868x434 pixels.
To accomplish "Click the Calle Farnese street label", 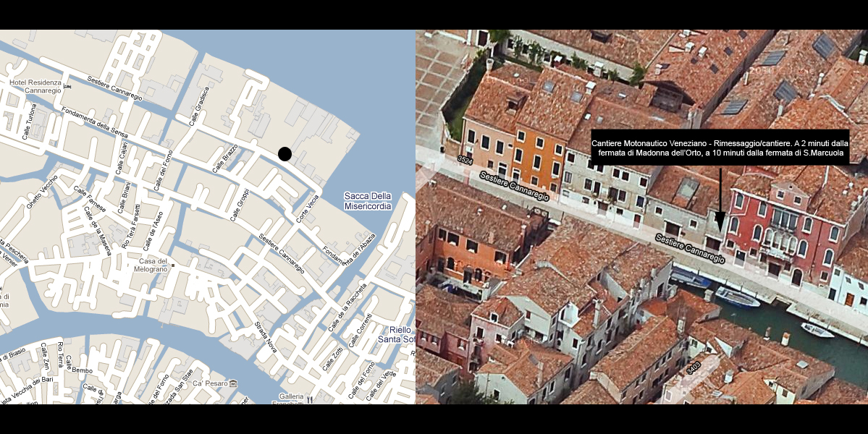I will 88,200.
